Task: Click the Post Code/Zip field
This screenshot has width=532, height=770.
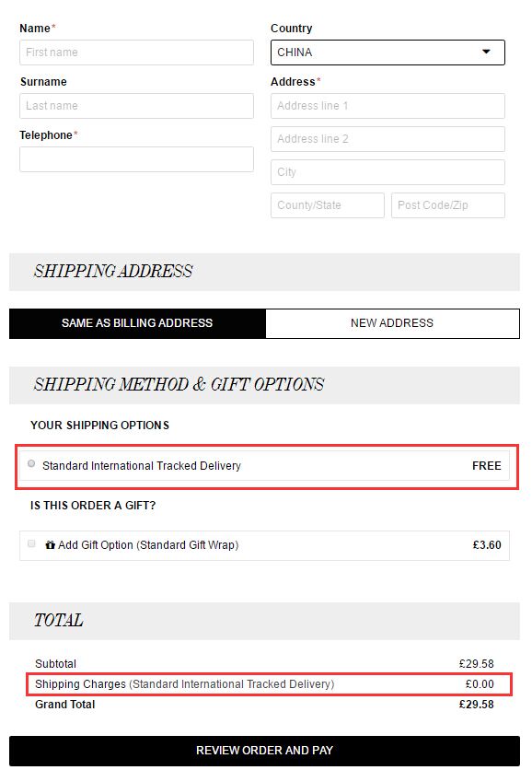Action: [448, 205]
